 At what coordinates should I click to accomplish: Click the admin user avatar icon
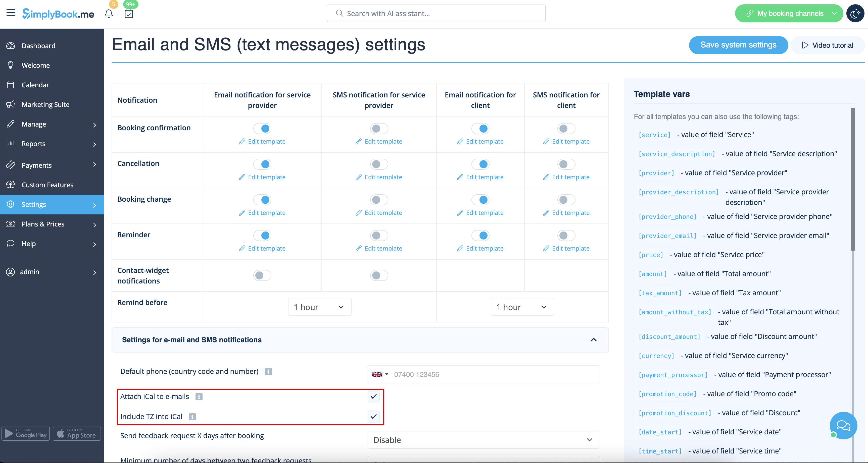(11, 272)
